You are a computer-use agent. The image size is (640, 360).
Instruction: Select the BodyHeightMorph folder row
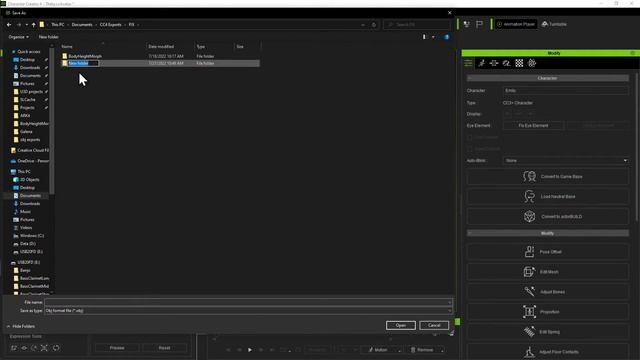[x=160, y=56]
